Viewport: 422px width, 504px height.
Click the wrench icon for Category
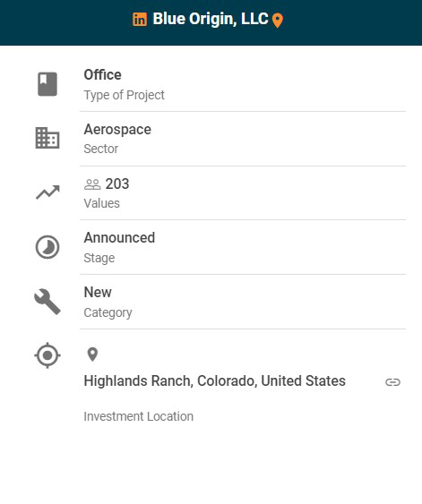pos(47,302)
